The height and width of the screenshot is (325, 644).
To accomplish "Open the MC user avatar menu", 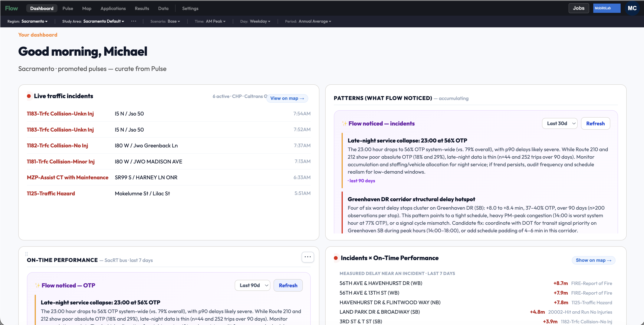I will [632, 8].
